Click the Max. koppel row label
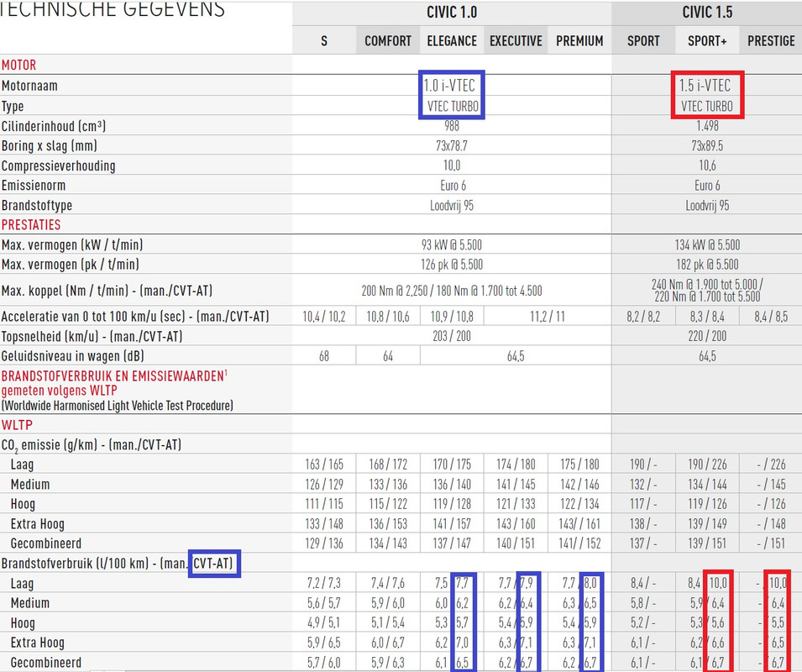The image size is (802, 672). (x=107, y=291)
